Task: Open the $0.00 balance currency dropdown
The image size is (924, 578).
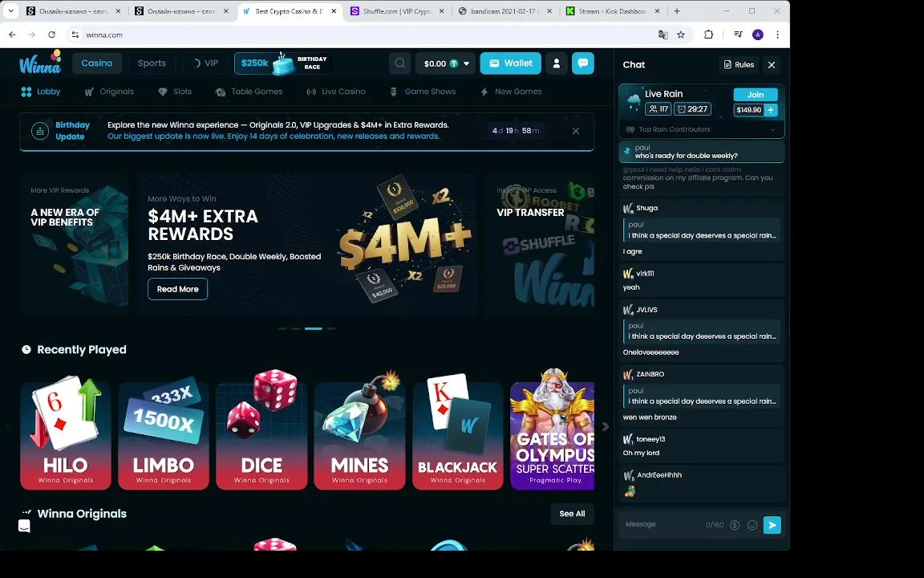Action: pos(445,63)
